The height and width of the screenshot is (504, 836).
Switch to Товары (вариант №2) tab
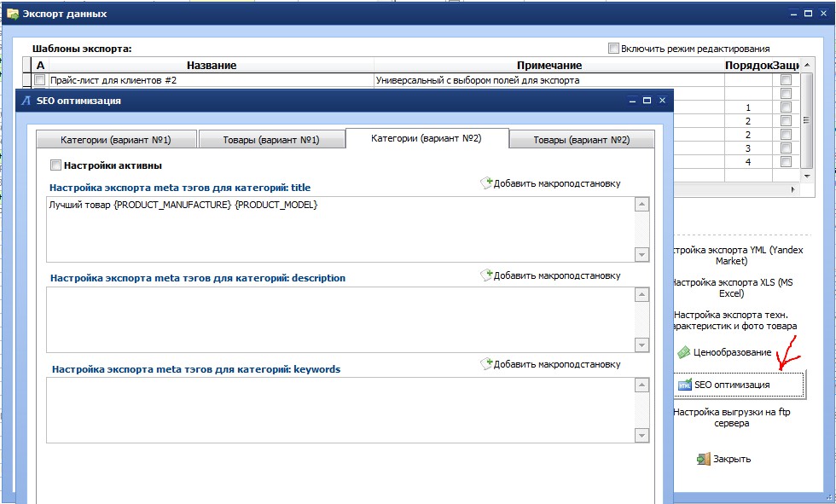point(582,140)
